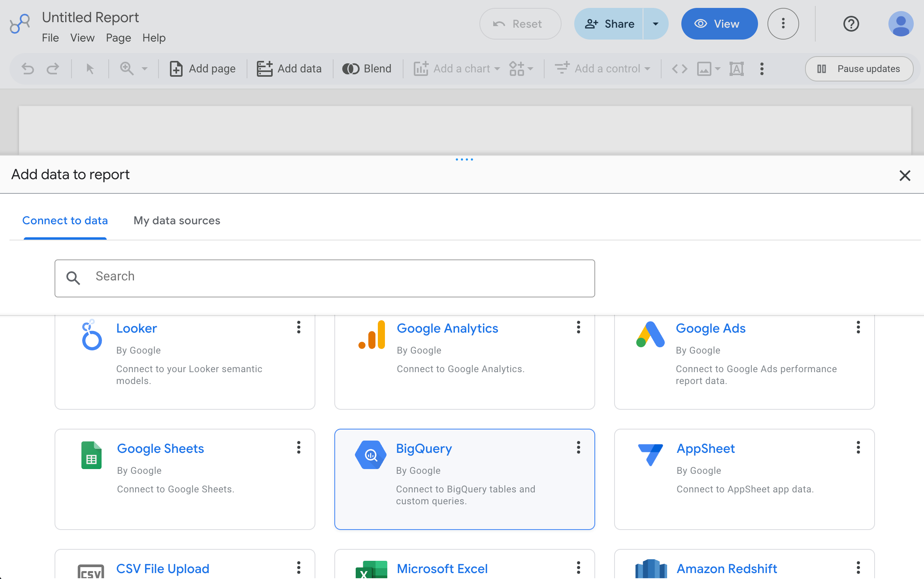Select the Microsoft Excel connector
This screenshot has height=579, width=924.
pyautogui.click(x=442, y=569)
